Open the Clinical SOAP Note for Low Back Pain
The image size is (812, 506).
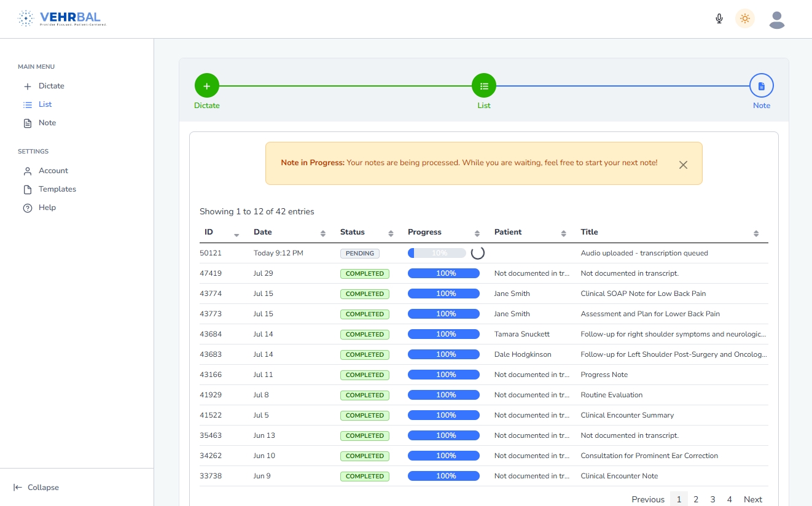643,294
